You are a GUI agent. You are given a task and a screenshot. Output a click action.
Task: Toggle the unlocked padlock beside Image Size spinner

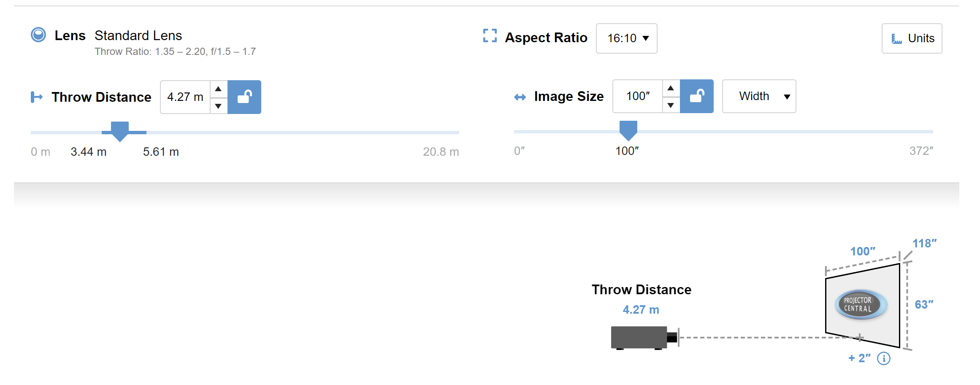click(x=696, y=96)
